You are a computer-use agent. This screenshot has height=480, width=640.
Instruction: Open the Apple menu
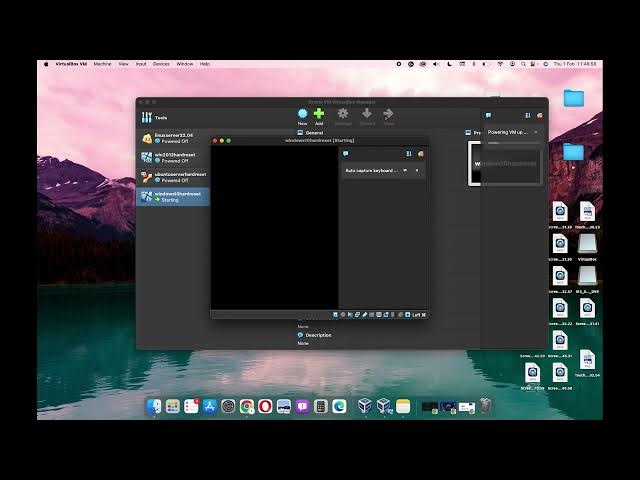tap(46, 64)
